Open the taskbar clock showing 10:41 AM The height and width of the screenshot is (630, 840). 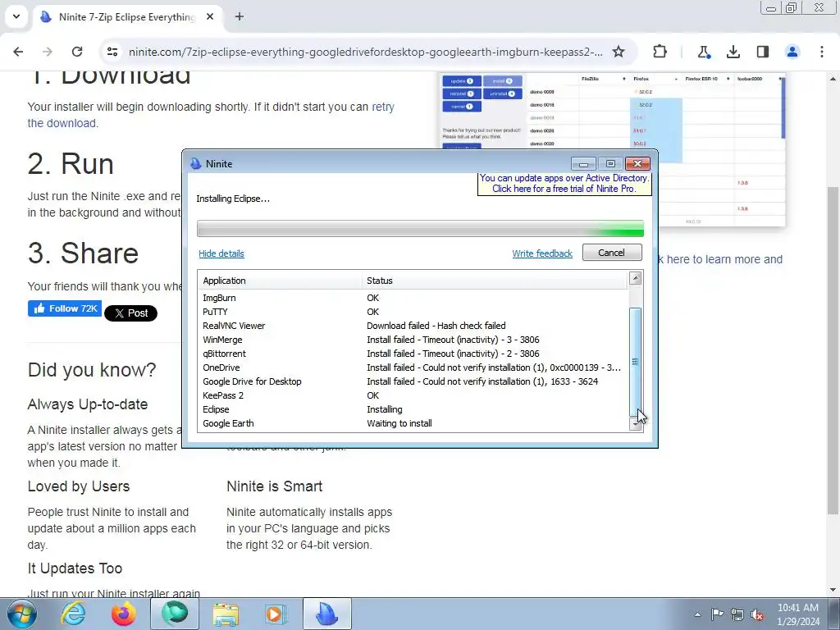pyautogui.click(x=798, y=614)
